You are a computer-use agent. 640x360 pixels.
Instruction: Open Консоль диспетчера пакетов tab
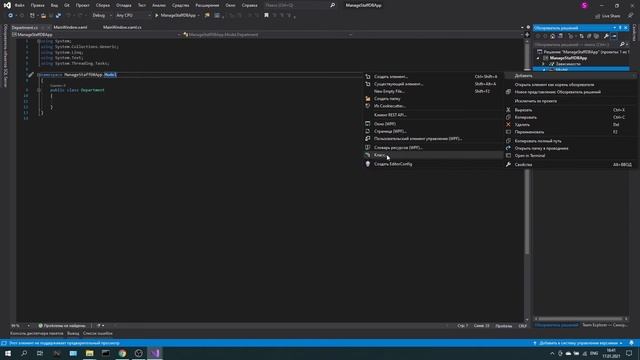coord(37,333)
